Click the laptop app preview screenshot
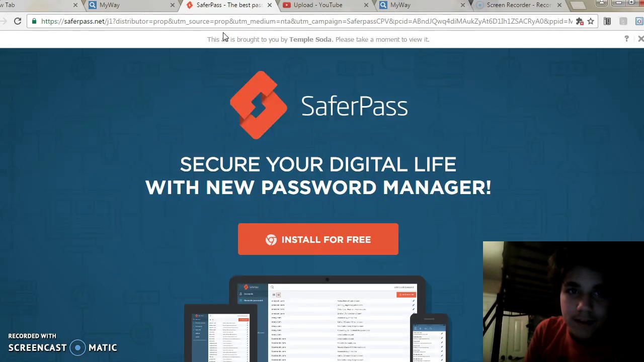 click(328, 320)
